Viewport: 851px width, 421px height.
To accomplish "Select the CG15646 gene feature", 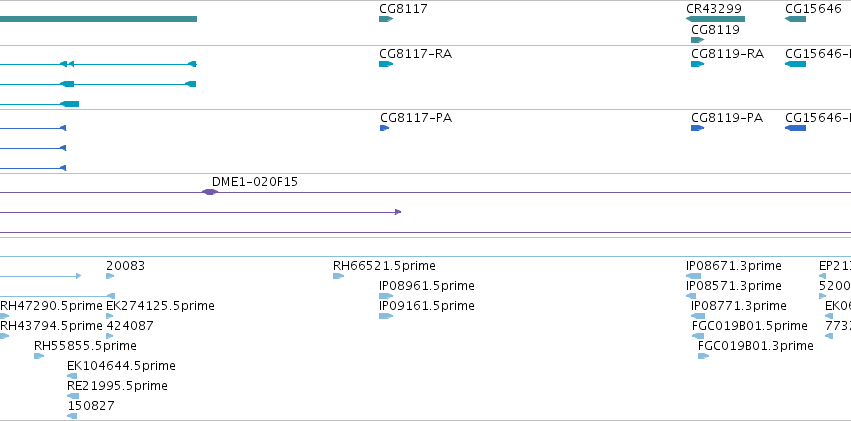I will [x=796, y=19].
